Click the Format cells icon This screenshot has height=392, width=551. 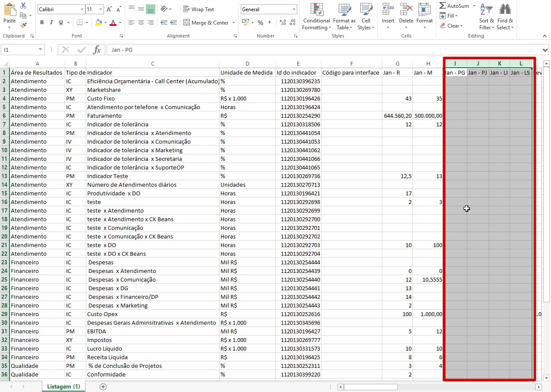point(425,9)
